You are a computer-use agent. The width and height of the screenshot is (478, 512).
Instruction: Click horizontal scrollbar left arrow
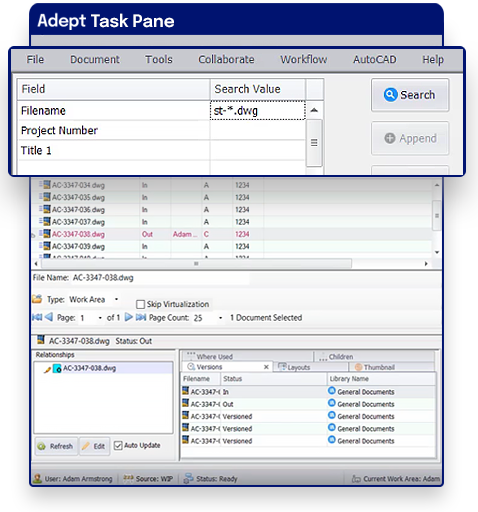point(36,264)
